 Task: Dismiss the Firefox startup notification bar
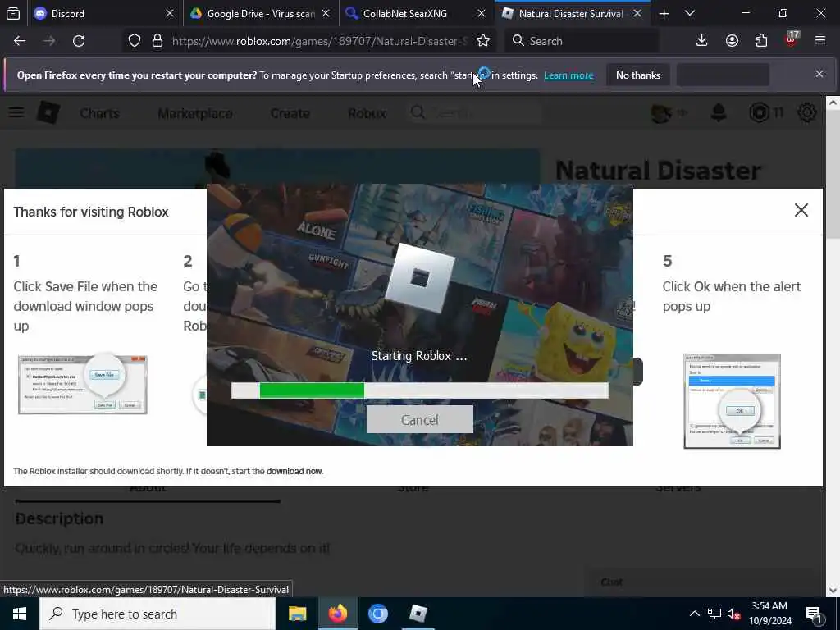[x=819, y=74]
